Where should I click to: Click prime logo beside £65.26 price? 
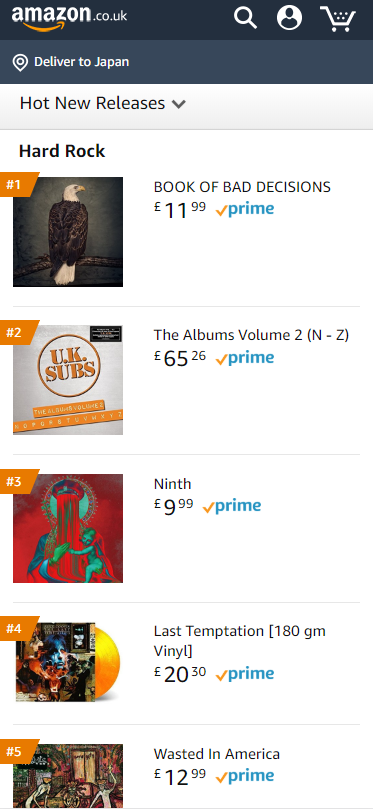pyautogui.click(x=245, y=358)
